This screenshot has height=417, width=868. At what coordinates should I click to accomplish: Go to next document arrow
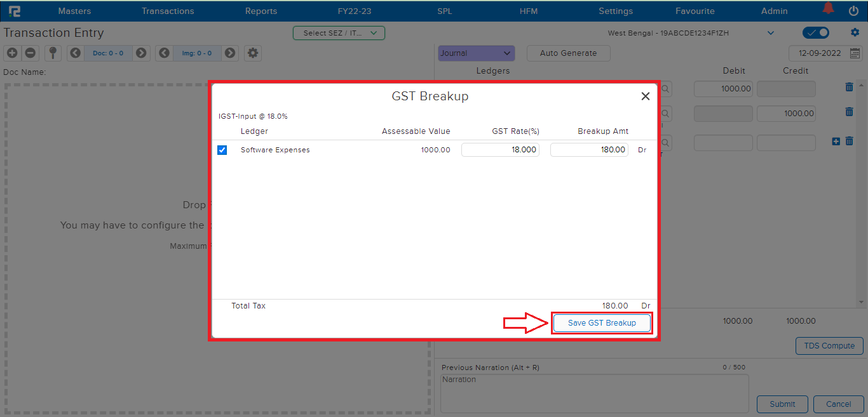coord(141,53)
